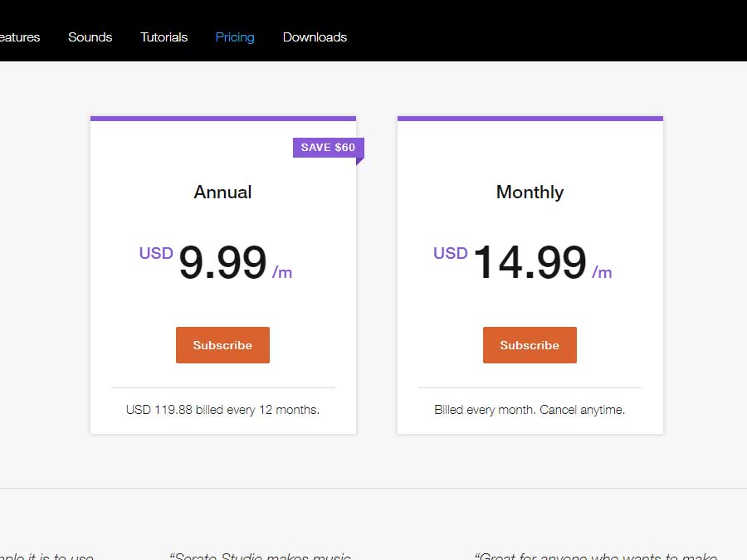Image resolution: width=747 pixels, height=560 pixels.
Task: Go to the Tutorials page
Action: click(x=164, y=37)
